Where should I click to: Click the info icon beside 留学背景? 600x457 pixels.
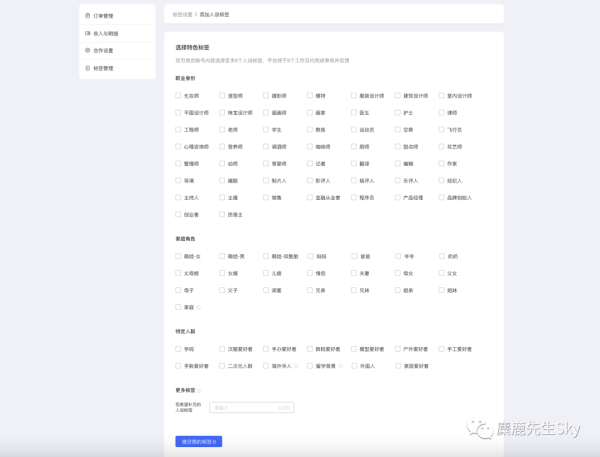[341, 366]
